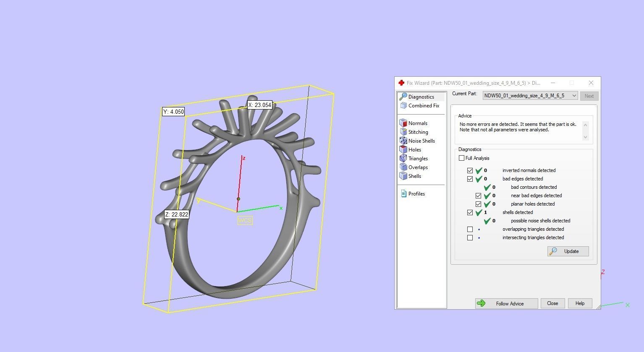Uncheck bad edges detected

pyautogui.click(x=470, y=179)
